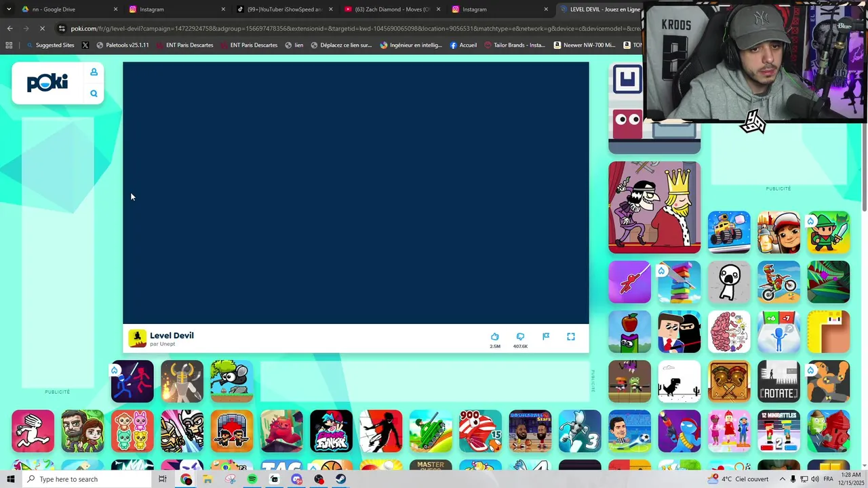The width and height of the screenshot is (868, 488).
Task: Open the crossed swords temple game
Action: pyautogui.click(x=729, y=382)
